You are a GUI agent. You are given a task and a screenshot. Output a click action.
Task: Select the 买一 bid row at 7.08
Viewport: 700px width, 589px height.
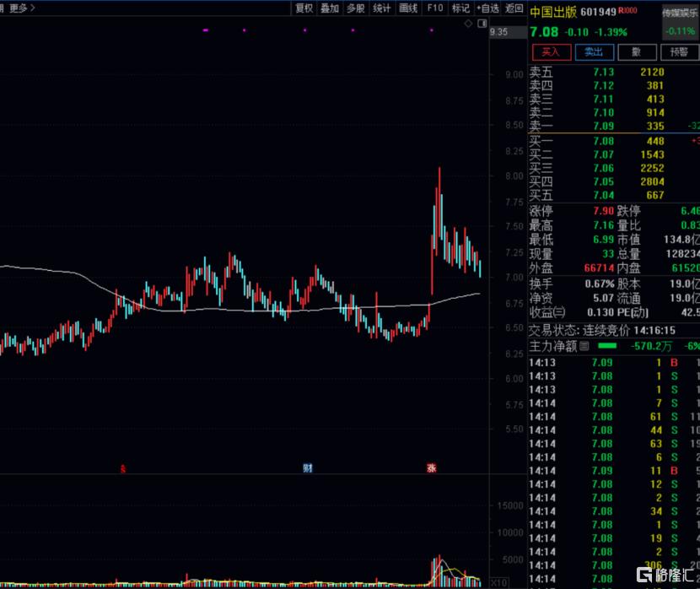pos(613,141)
